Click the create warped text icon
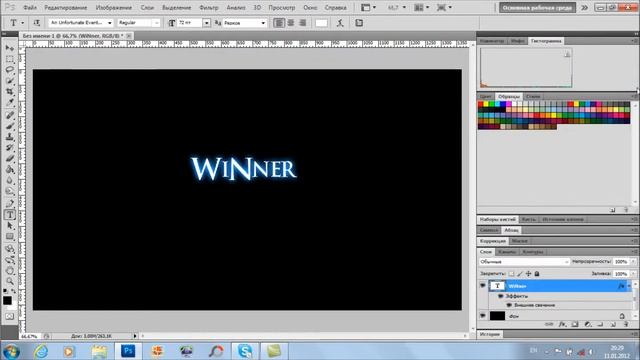Image resolution: width=640 pixels, height=360 pixels. tap(340, 23)
